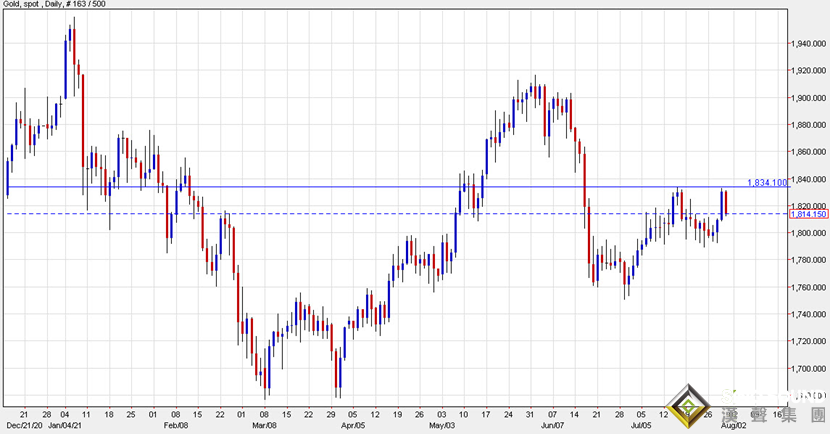Click the May/03 date axis label
Image resolution: width=830 pixels, height=434 pixels.
click(x=442, y=425)
